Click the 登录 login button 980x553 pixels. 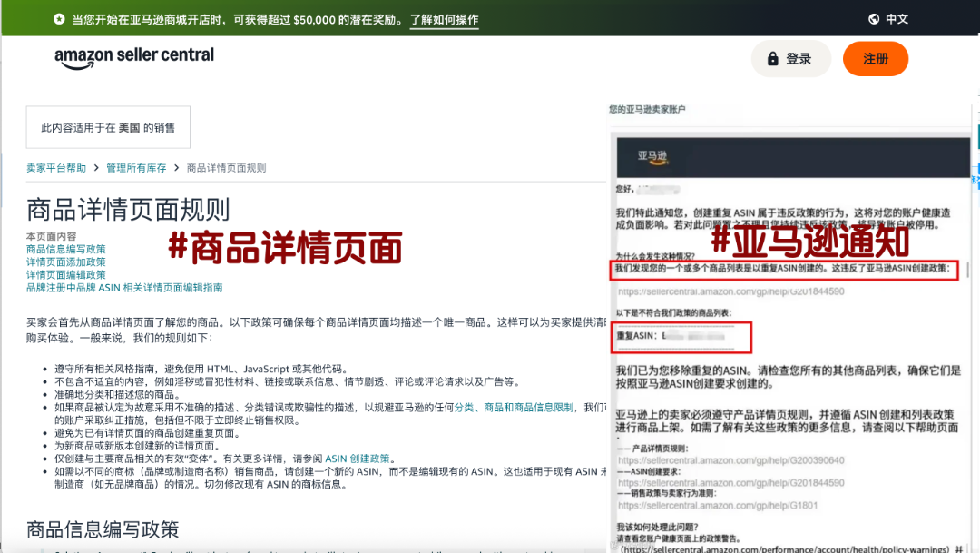[790, 59]
